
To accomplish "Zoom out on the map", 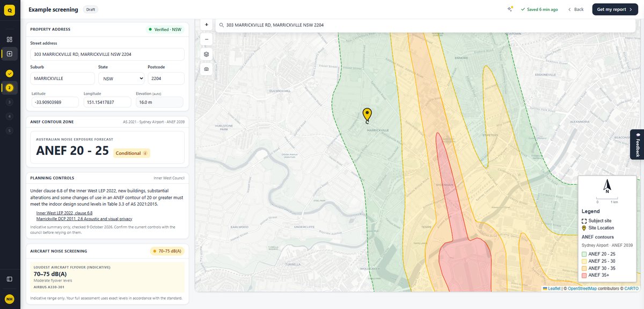I will tap(207, 39).
